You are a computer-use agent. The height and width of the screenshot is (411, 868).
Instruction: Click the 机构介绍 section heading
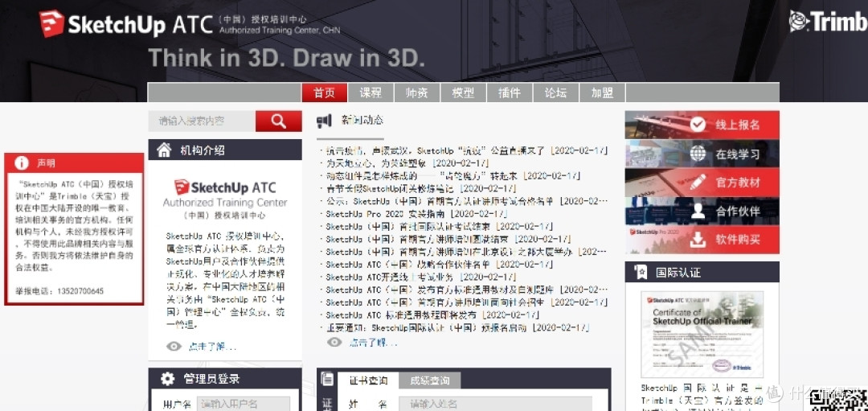pyautogui.click(x=203, y=150)
